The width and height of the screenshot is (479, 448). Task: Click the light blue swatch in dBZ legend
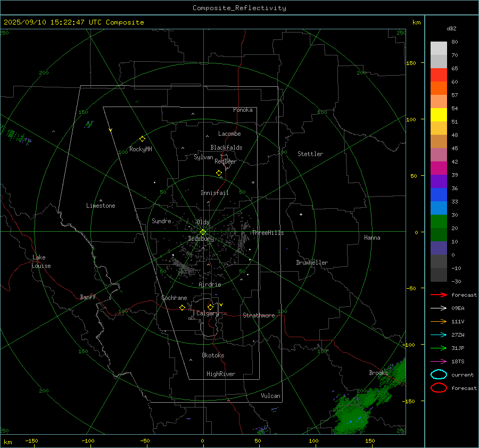point(439,208)
